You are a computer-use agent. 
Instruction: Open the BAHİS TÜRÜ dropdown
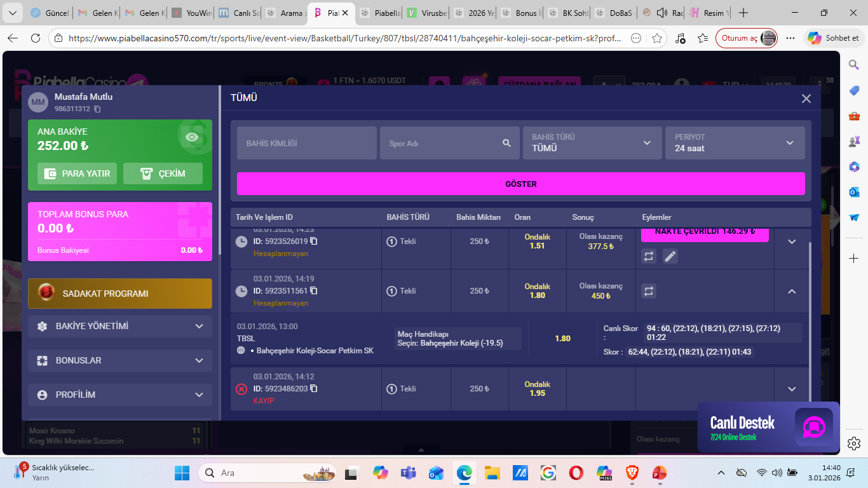[592, 143]
